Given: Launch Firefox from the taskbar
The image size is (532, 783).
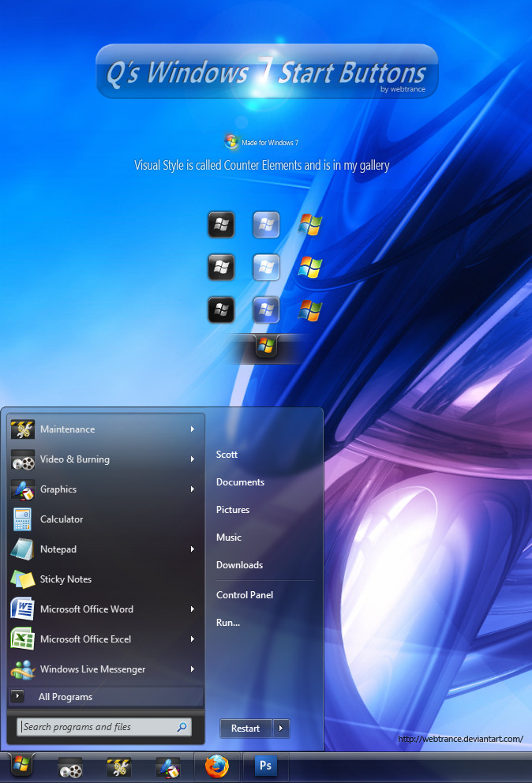Looking at the screenshot, I should point(217,766).
